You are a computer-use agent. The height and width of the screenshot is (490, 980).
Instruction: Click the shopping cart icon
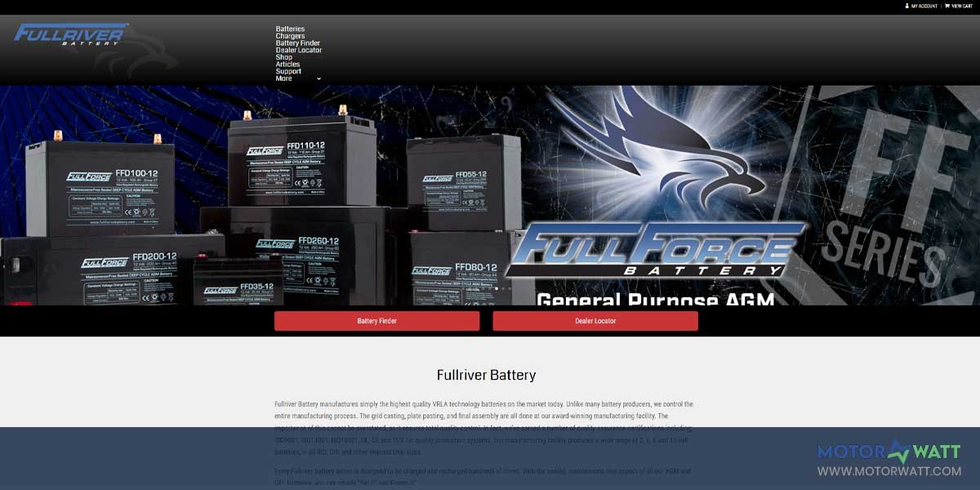tap(947, 6)
